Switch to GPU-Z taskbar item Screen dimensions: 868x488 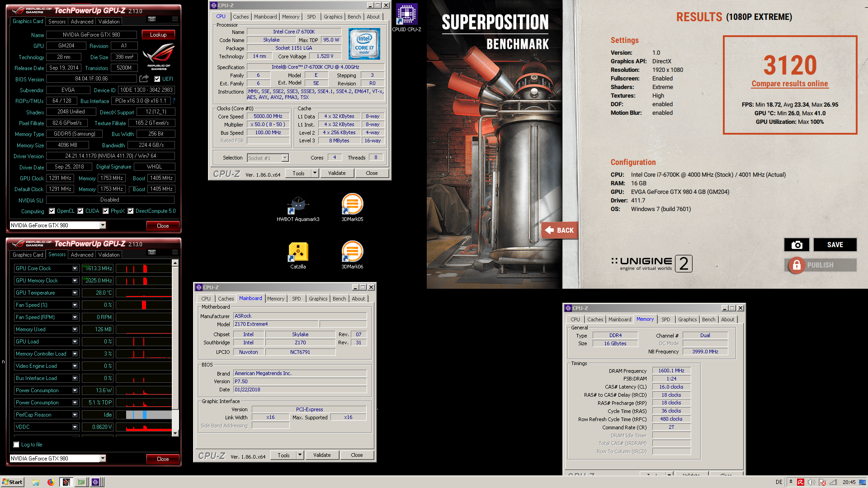click(81, 482)
